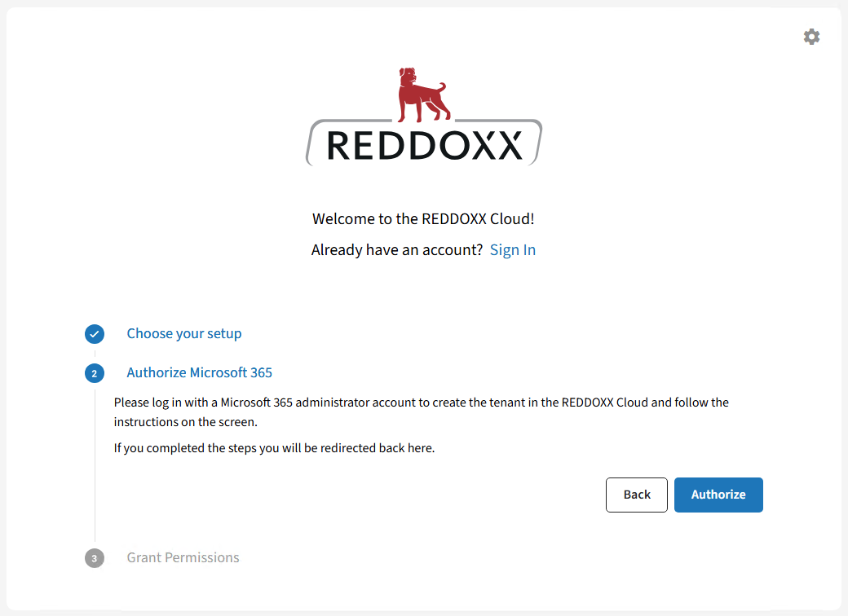Click the Authorize button
Image resolution: width=848 pixels, height=616 pixels.
click(x=718, y=495)
